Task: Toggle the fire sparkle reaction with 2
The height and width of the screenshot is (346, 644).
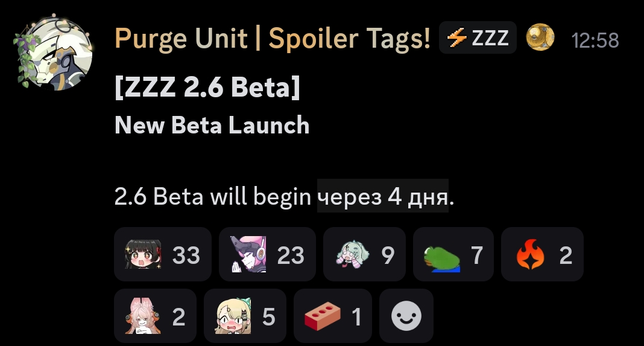Action: point(542,254)
